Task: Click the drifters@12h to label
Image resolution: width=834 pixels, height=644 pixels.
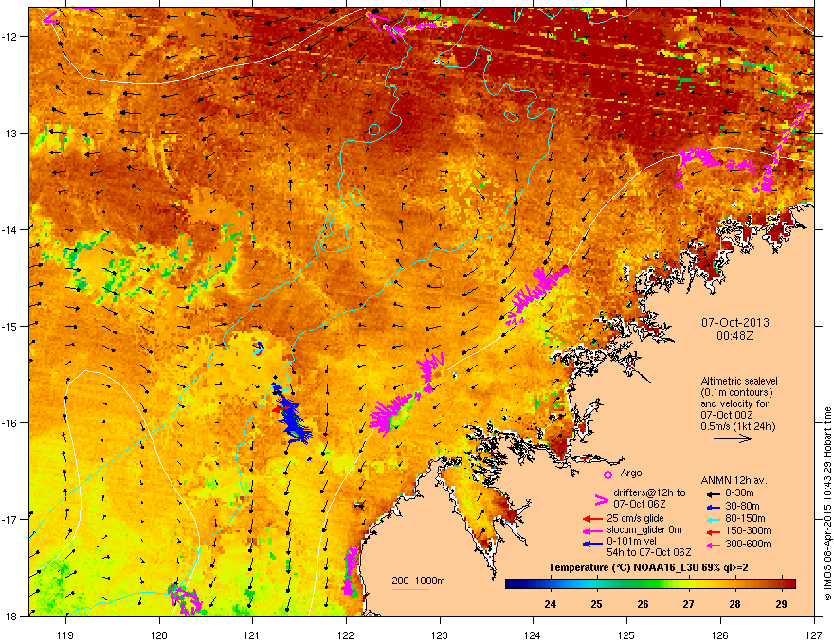Action: point(649,493)
